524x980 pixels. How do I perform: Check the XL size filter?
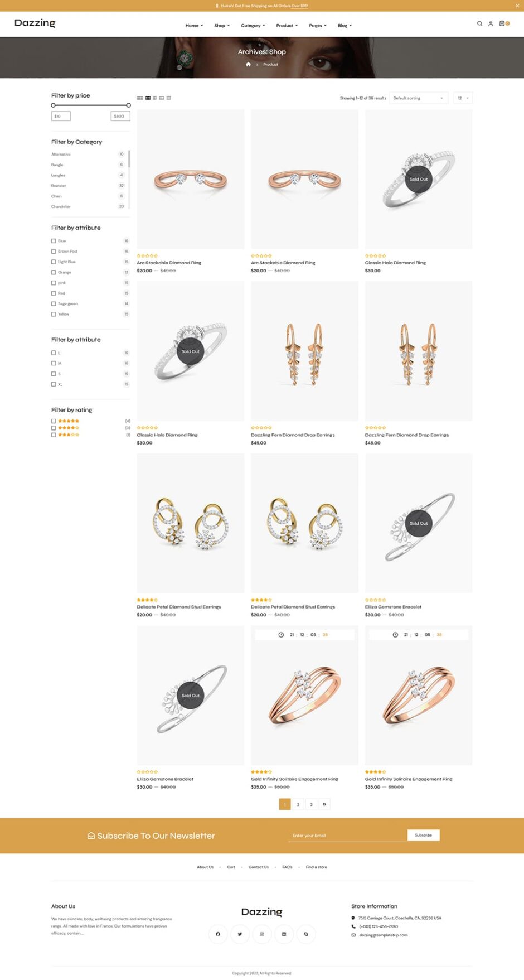tap(54, 384)
